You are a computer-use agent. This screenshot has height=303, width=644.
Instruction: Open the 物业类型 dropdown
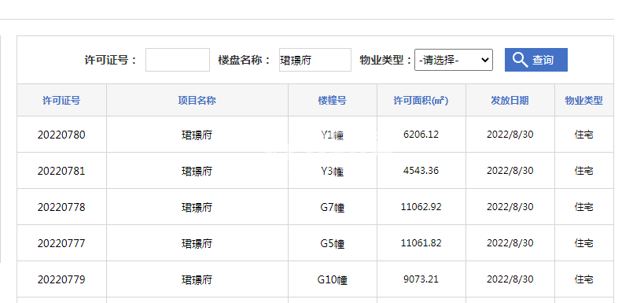(454, 60)
